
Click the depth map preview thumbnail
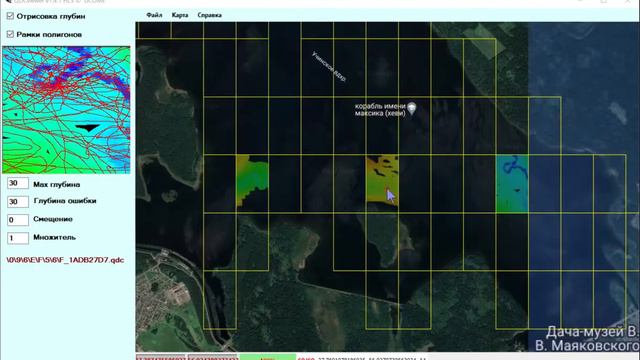[x=66, y=110]
